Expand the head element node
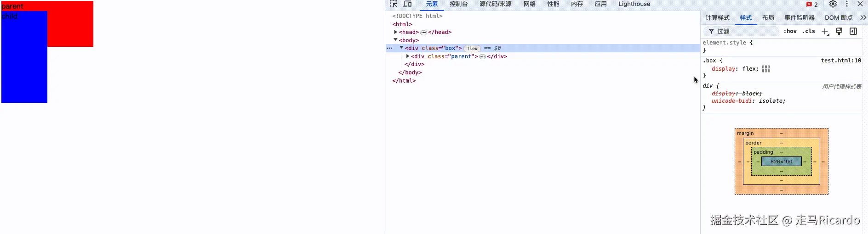Image resolution: width=868 pixels, height=234 pixels. pyautogui.click(x=395, y=32)
